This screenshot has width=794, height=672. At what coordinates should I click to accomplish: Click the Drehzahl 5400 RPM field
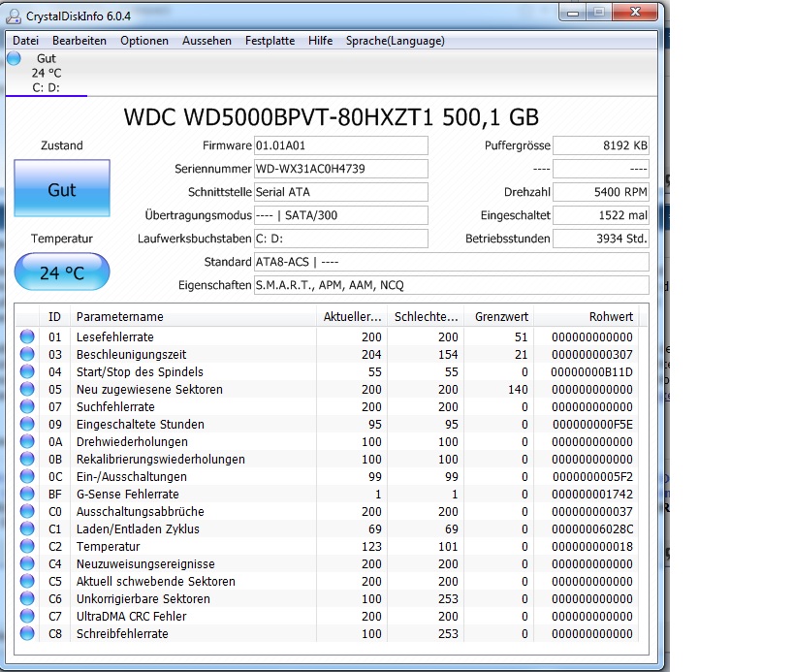600,192
